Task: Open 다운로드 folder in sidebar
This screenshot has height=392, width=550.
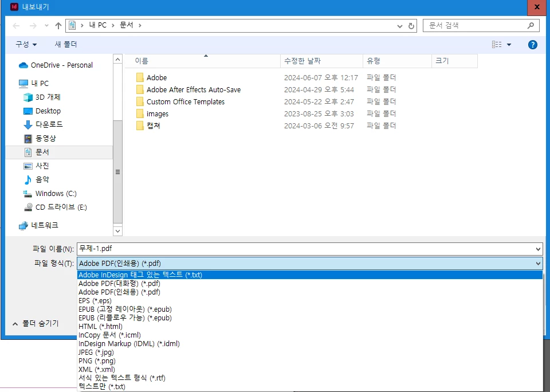Action: click(x=44, y=124)
